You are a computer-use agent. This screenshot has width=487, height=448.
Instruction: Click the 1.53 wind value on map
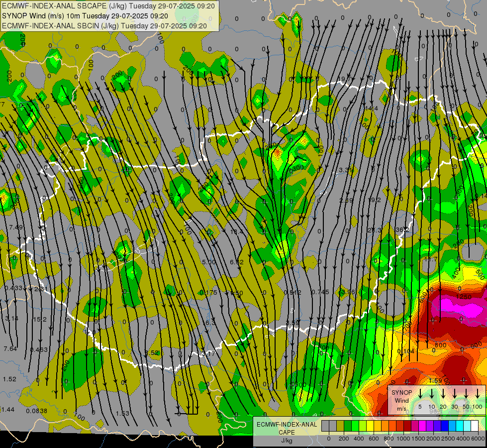click(x=122, y=413)
